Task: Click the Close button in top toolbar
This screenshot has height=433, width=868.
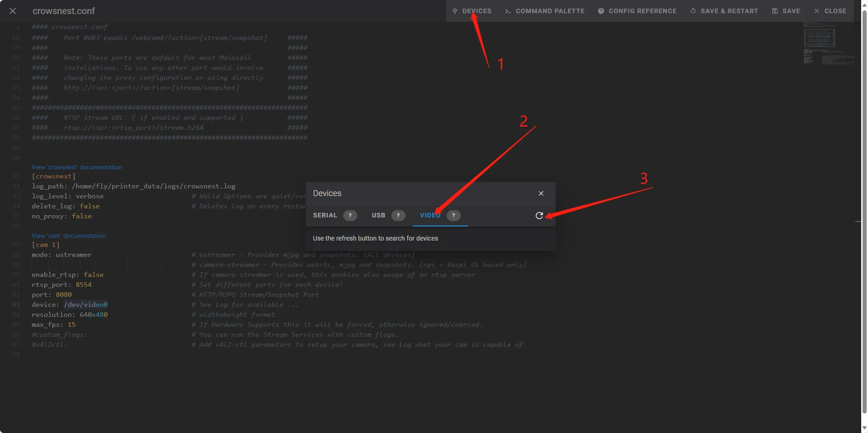Action: coord(830,11)
